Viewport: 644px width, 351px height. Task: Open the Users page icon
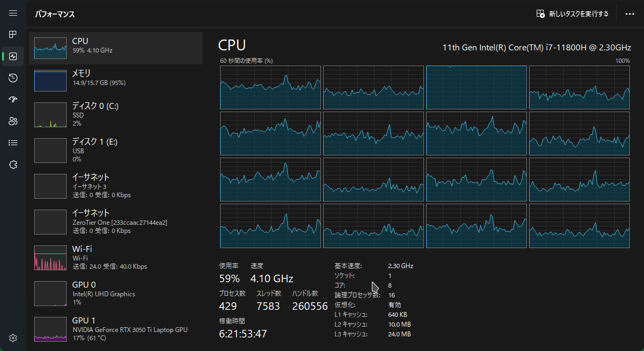point(13,121)
